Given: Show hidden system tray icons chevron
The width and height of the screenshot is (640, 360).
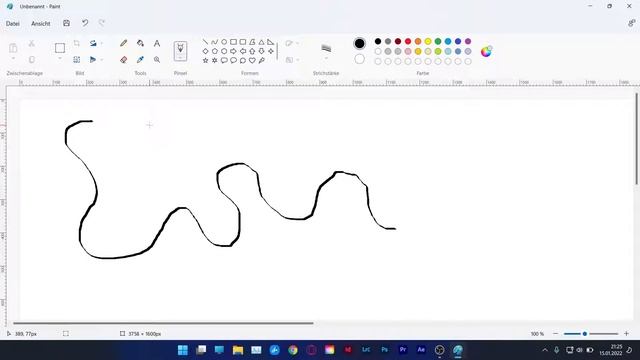Looking at the screenshot, I should (545, 350).
